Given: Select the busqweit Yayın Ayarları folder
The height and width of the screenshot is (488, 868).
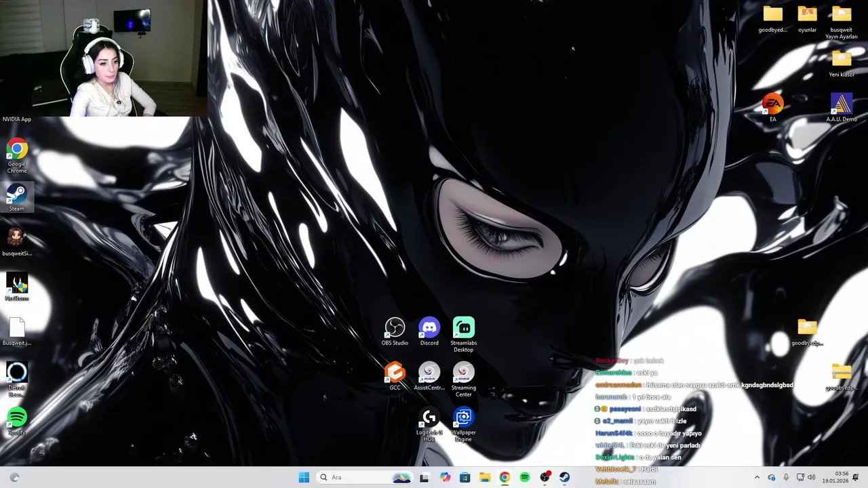Looking at the screenshot, I should (842, 22).
